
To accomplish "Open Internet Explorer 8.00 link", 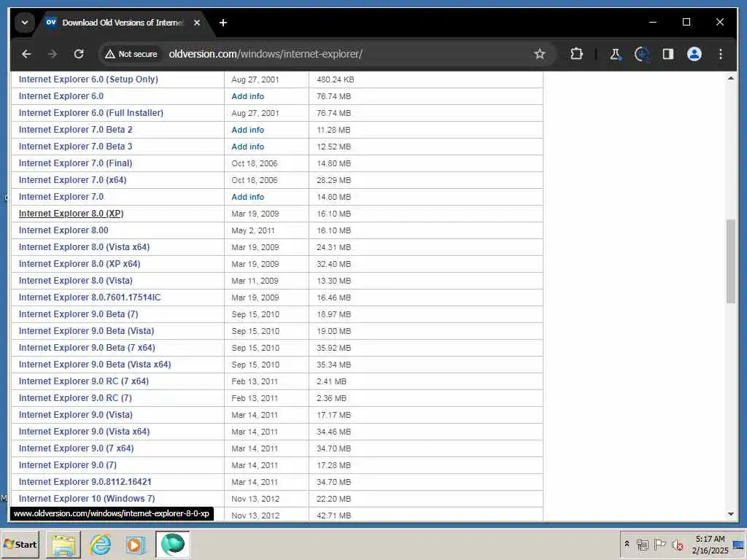I will 63,230.
